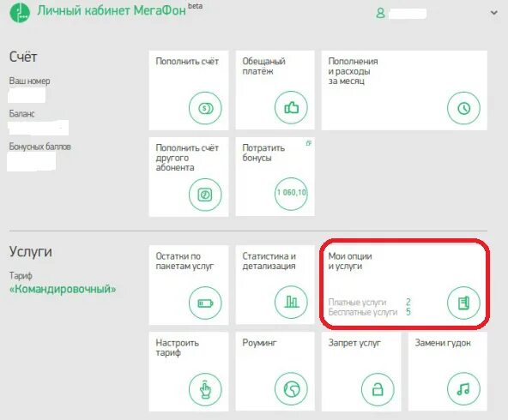Click the globe Роуминг icon
Image resolution: width=508 pixels, height=420 pixels.
pyautogui.click(x=291, y=388)
